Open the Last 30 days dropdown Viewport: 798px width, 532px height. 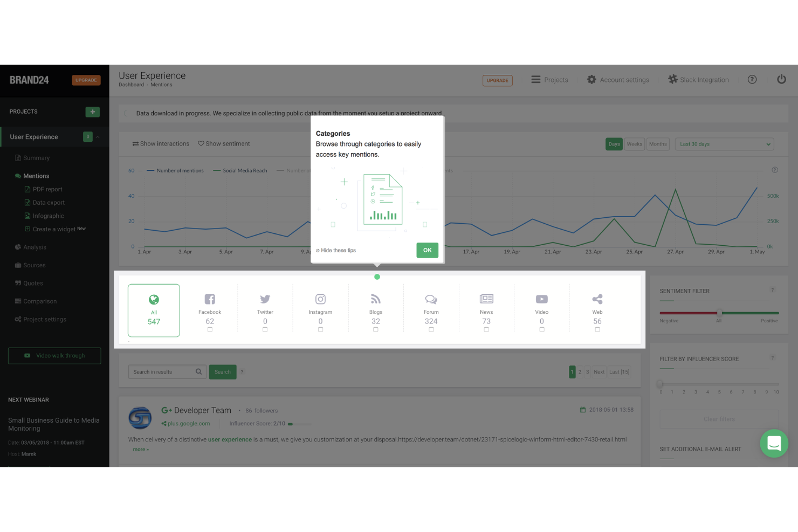coord(724,144)
